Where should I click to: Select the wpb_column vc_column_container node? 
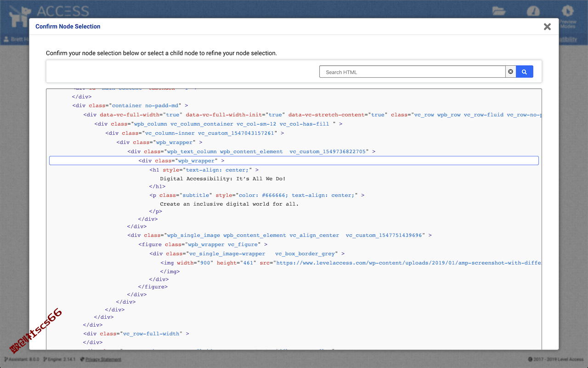click(x=218, y=124)
